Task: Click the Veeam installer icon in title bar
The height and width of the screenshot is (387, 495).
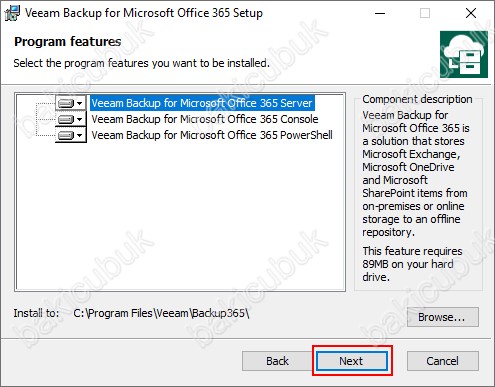Action: tap(12, 13)
